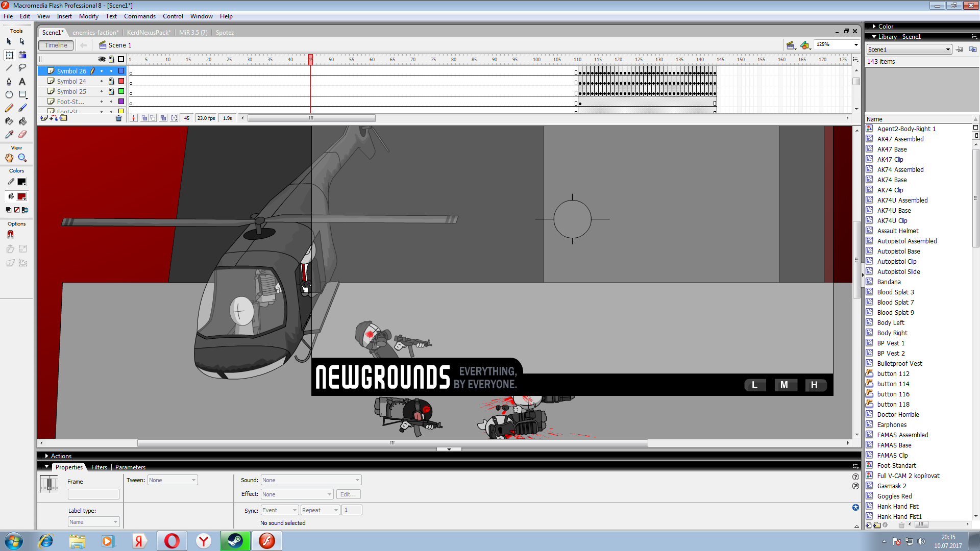Click the fill color swatch
The image size is (980, 551).
21,197
